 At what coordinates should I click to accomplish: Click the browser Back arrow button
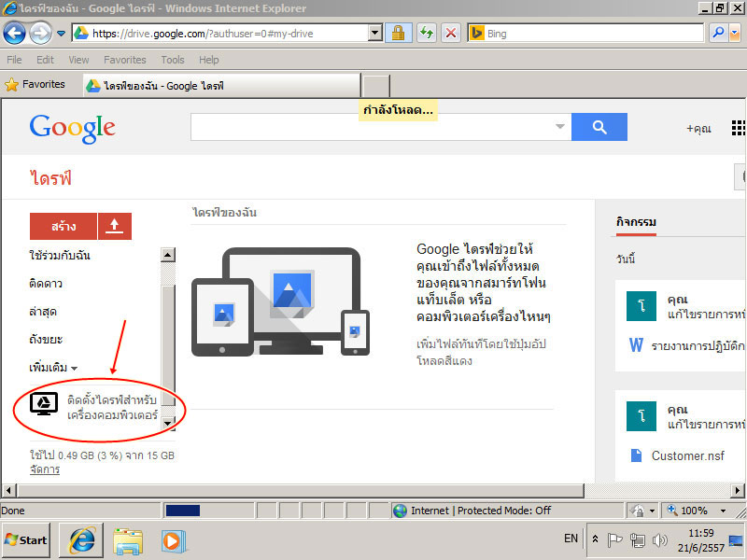click(14, 34)
